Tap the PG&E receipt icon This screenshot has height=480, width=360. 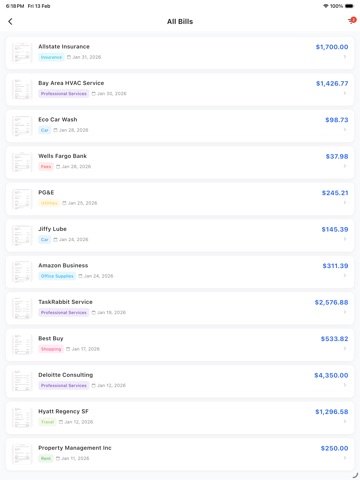pos(22,199)
